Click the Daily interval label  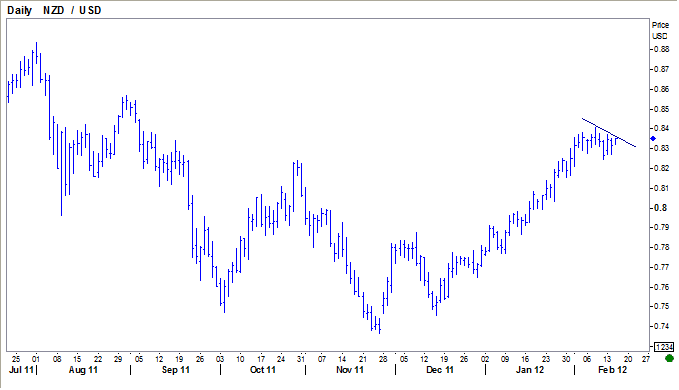(x=19, y=10)
